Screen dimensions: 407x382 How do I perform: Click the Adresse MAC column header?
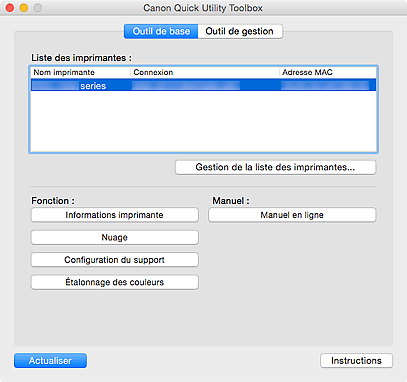click(x=328, y=72)
